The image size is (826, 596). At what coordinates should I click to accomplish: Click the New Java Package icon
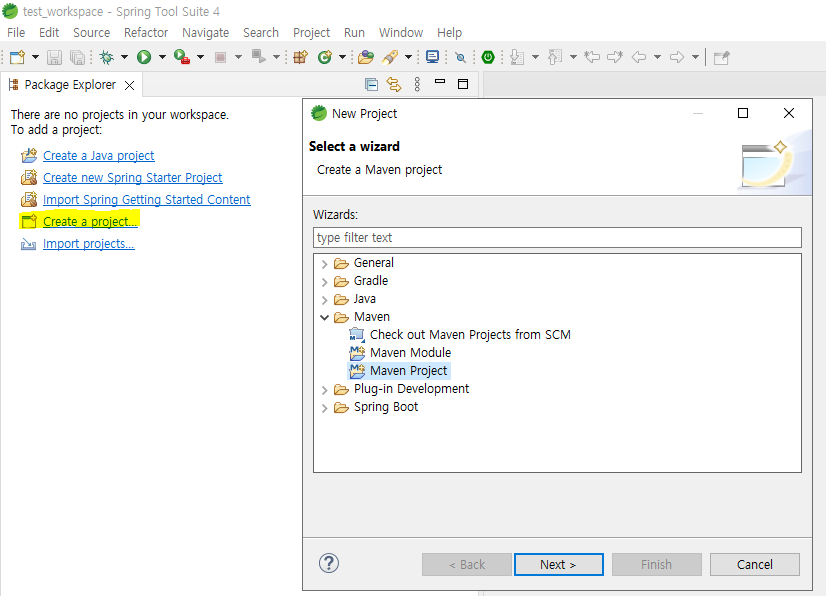point(300,57)
